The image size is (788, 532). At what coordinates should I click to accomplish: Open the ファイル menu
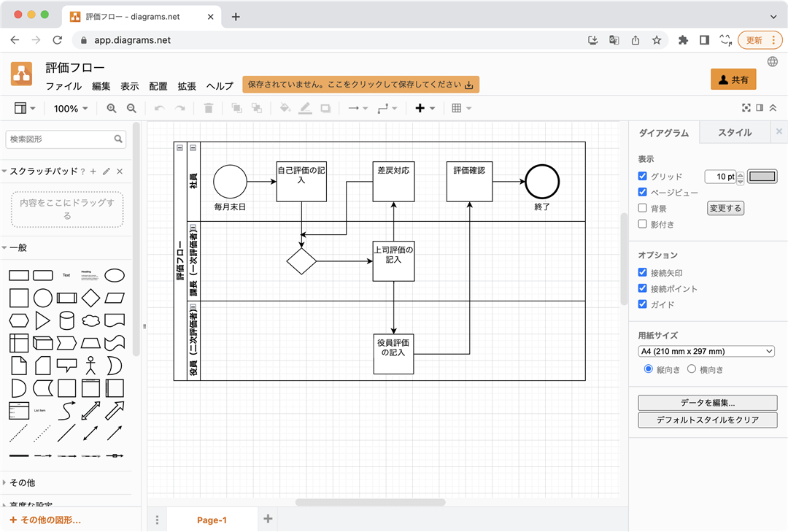(64, 85)
